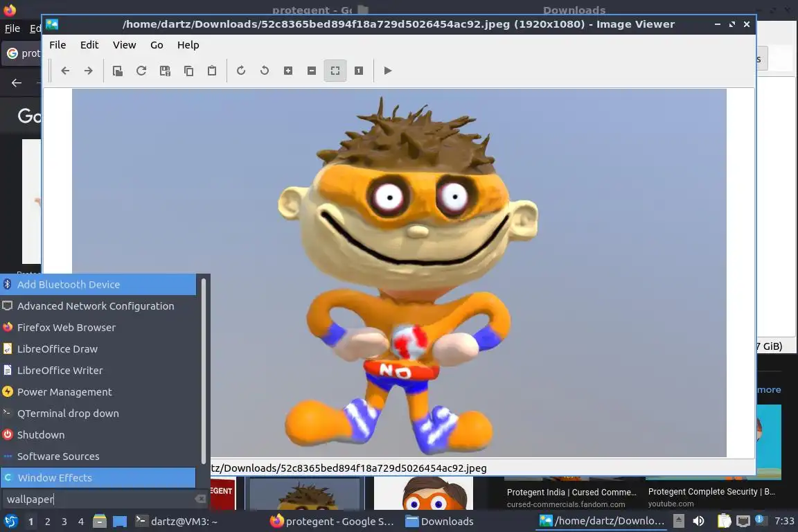798x532 pixels.
Task: Select Shutdown in the application menu
Action: [x=98, y=435]
